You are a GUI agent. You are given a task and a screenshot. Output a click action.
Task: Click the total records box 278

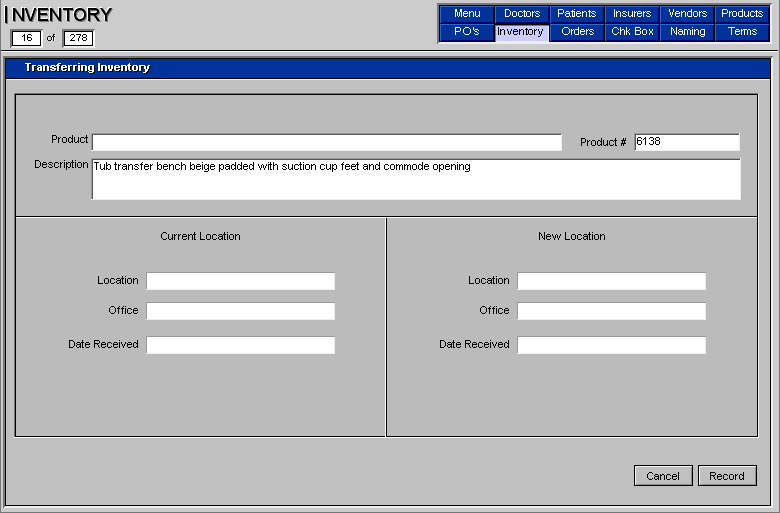point(78,38)
